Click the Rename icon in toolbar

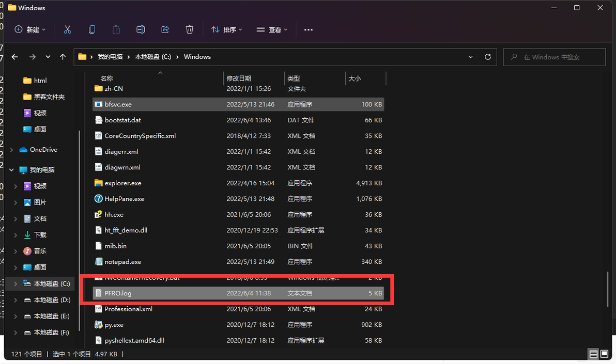pyautogui.click(x=141, y=29)
